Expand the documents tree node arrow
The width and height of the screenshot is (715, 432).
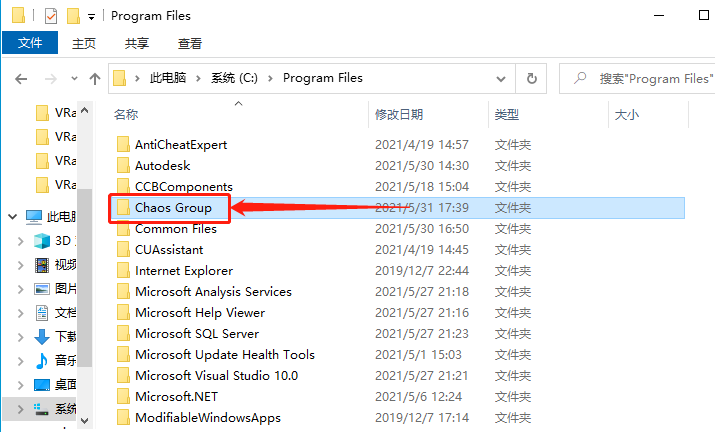click(x=21, y=313)
